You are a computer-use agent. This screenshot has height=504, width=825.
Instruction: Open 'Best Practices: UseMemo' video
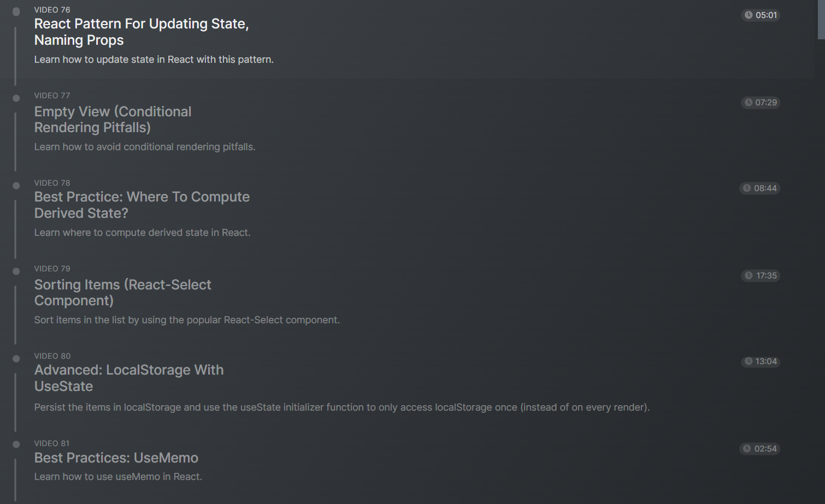click(x=116, y=458)
